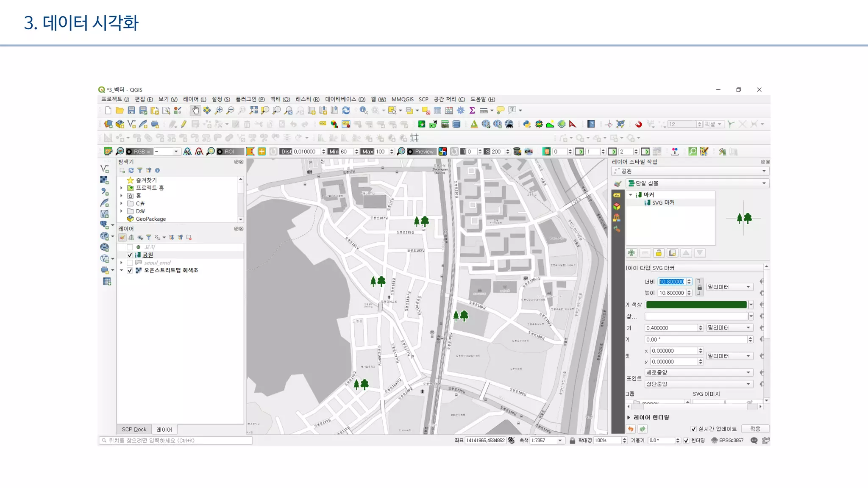
Task: Click the Identify Features tool
Action: point(363,111)
